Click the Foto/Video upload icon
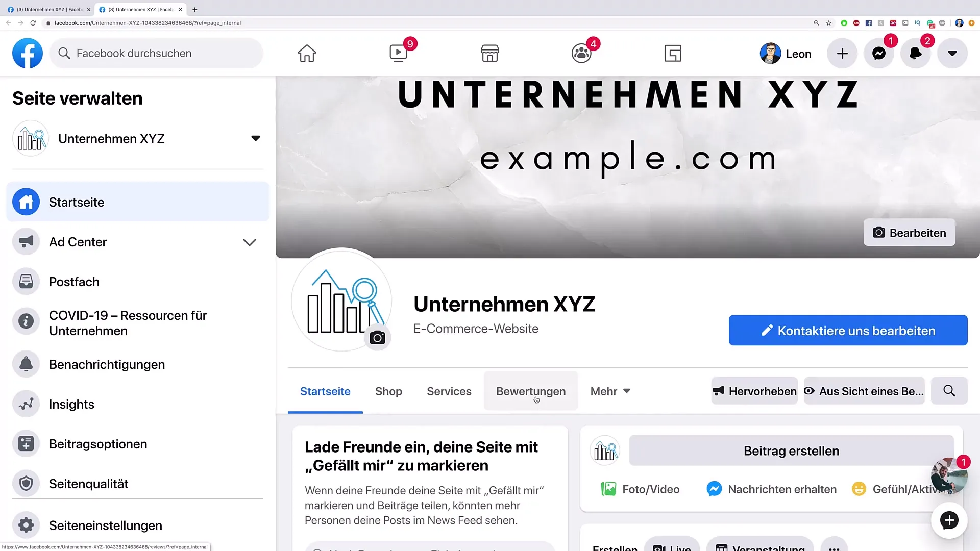Screen dimensions: 980x551 point(609,489)
